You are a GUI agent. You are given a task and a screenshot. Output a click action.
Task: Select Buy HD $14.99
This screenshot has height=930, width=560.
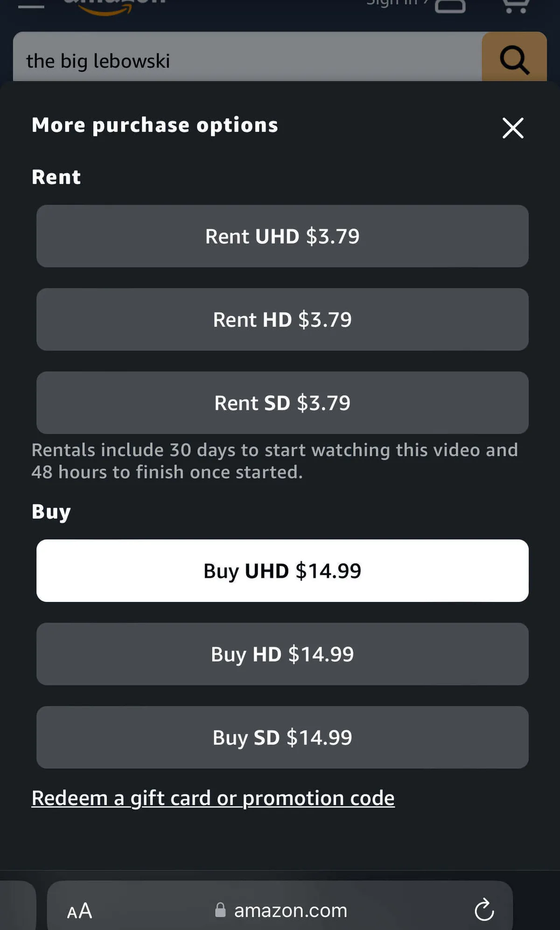[x=282, y=654]
